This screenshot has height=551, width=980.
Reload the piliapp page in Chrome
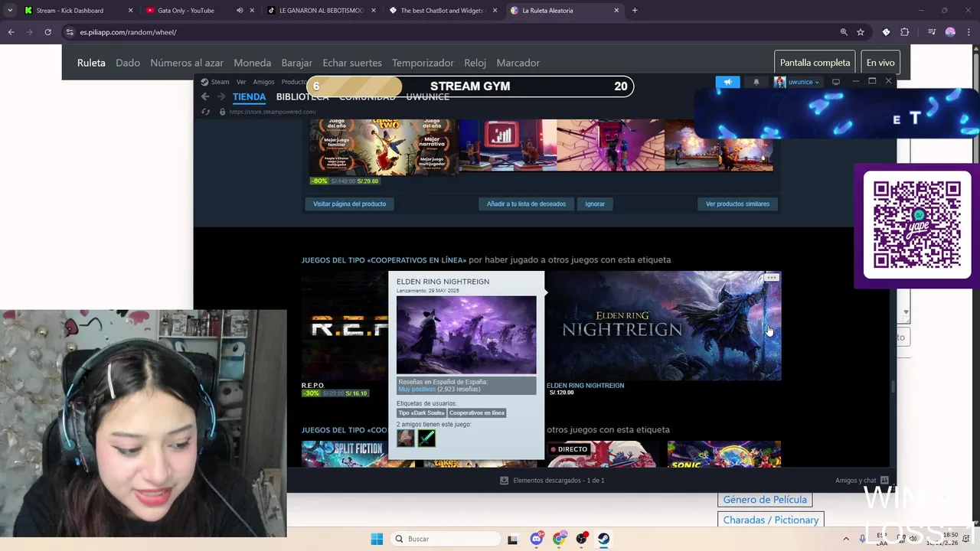click(47, 32)
